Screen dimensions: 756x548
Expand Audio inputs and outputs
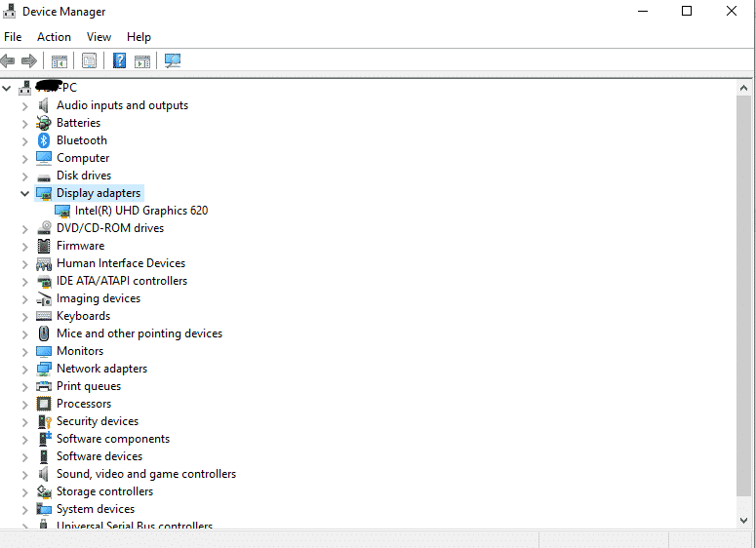(x=25, y=106)
